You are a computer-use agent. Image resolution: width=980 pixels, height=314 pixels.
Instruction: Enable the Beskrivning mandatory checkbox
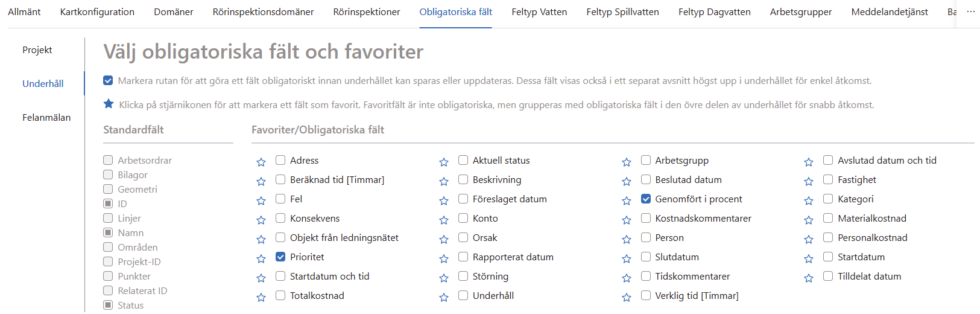[x=463, y=179]
